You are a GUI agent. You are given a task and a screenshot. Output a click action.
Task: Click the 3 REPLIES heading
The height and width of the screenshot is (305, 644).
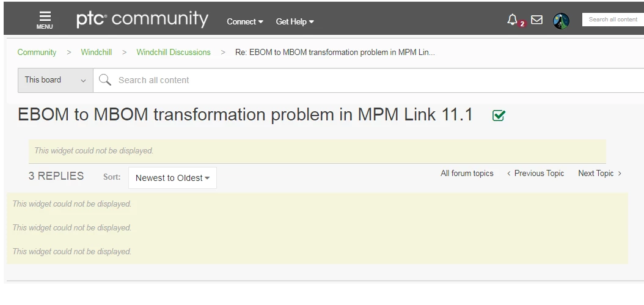(x=56, y=176)
